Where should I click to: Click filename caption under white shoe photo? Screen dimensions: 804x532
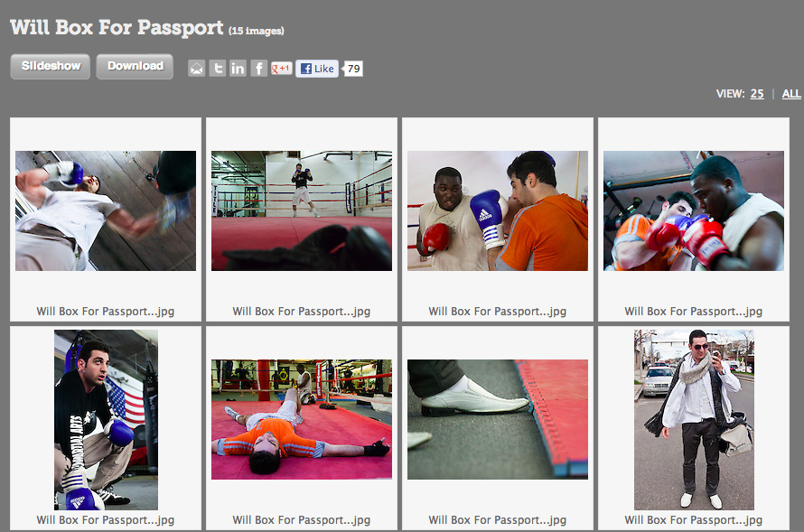point(498,519)
